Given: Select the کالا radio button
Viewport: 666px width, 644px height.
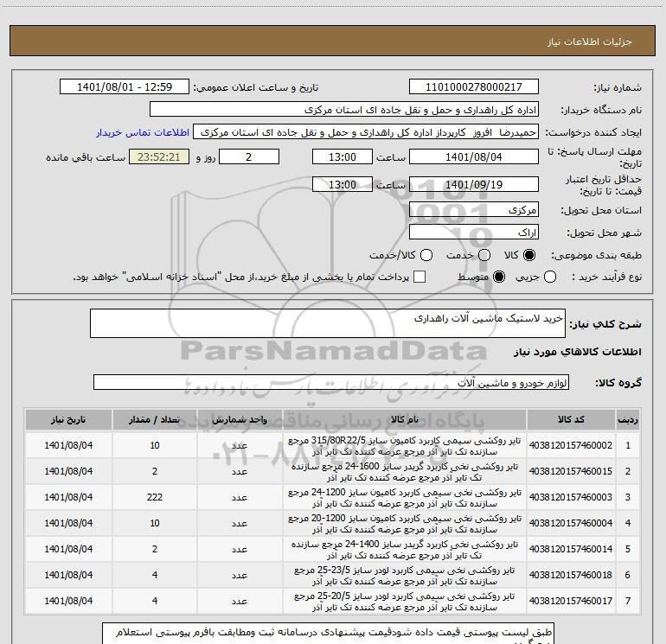Looking at the screenshot, I should click(529, 255).
